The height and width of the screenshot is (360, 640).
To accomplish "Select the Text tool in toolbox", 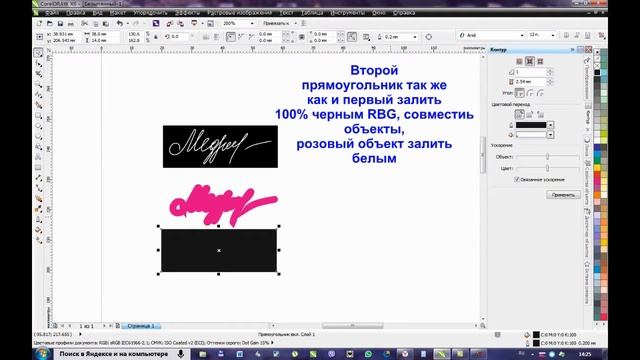I will (x=38, y=157).
